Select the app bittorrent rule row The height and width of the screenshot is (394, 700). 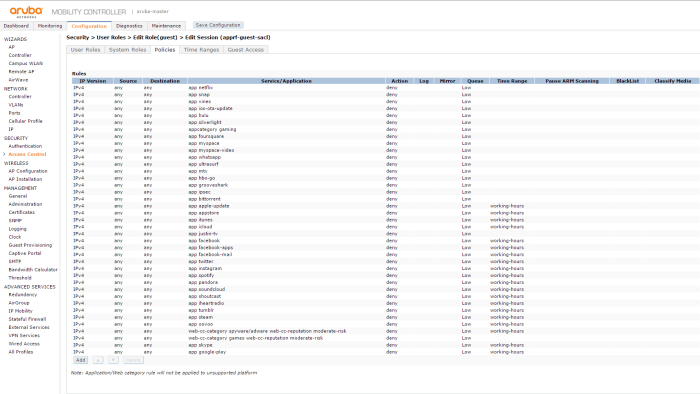[385, 199]
